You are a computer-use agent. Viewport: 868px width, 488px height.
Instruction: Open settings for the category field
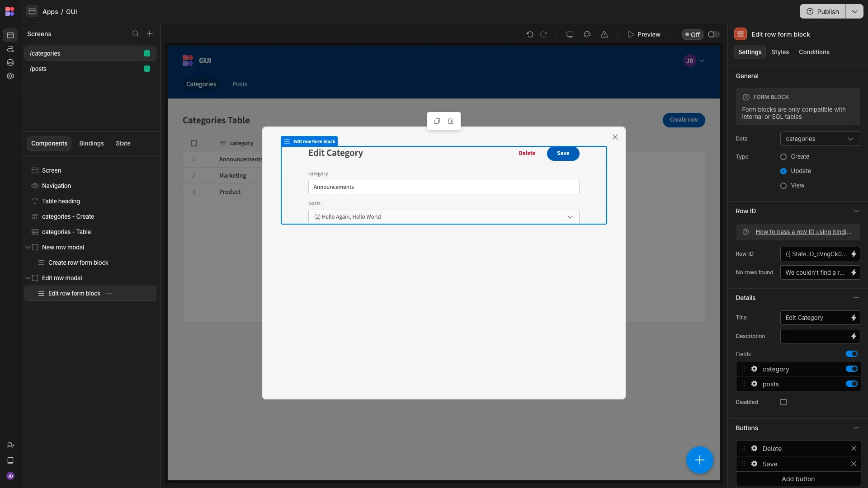point(754,369)
